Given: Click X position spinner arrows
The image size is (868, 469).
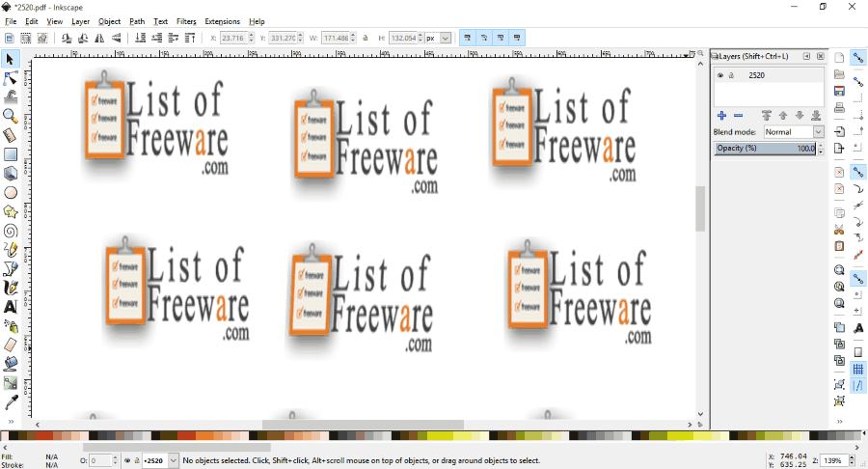Looking at the screenshot, I should (251, 38).
